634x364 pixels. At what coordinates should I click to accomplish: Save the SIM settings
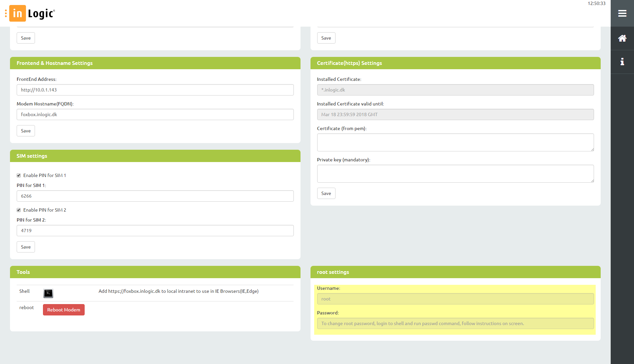click(x=26, y=247)
